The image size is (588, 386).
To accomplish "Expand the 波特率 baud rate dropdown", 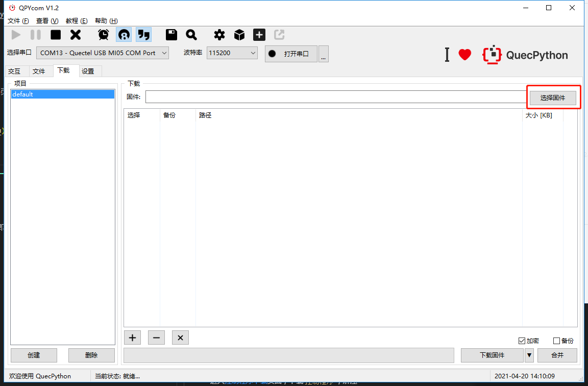I will [x=232, y=53].
